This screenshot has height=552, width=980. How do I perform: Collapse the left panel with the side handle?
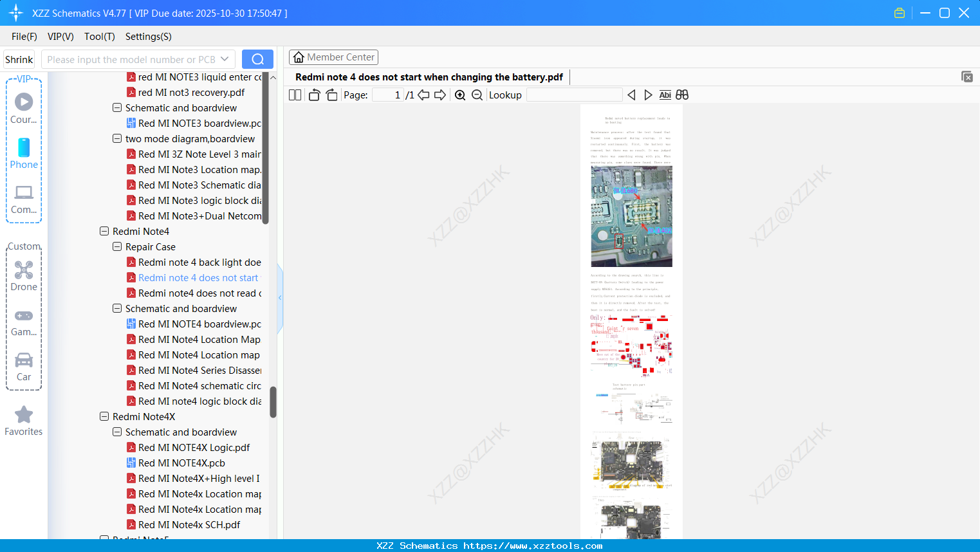280,298
